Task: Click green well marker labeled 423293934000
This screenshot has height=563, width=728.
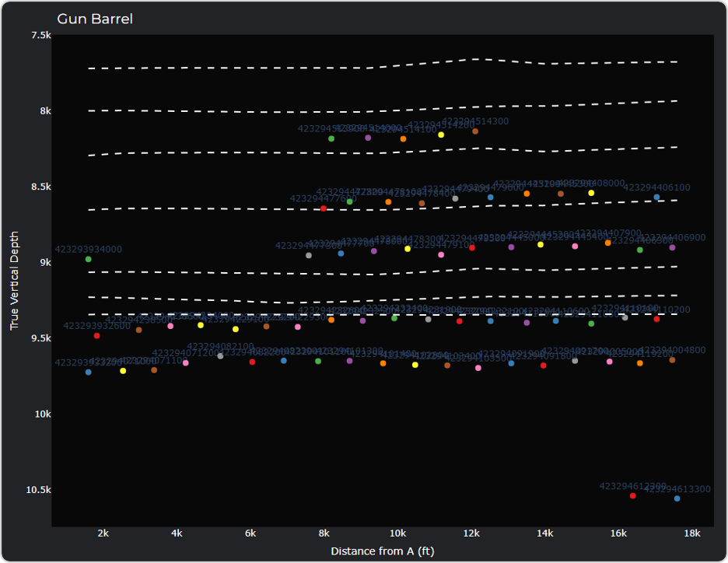Action: 88,259
